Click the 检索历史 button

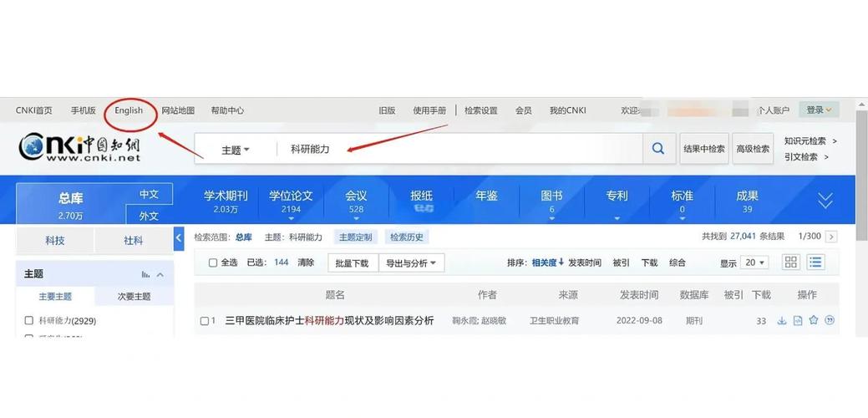pos(406,237)
